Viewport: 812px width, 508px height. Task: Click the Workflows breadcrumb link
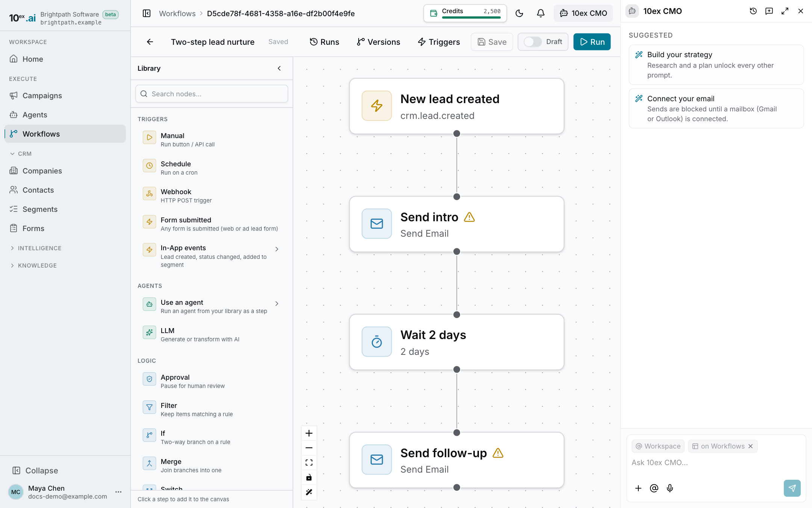click(x=177, y=14)
